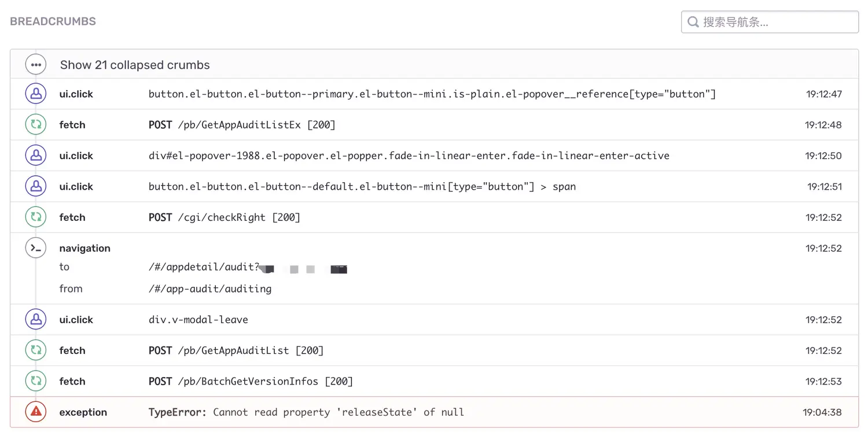The height and width of the screenshot is (440, 868).
Task: Expand 'Show 21 collapsed crumbs' row
Action: coord(135,65)
